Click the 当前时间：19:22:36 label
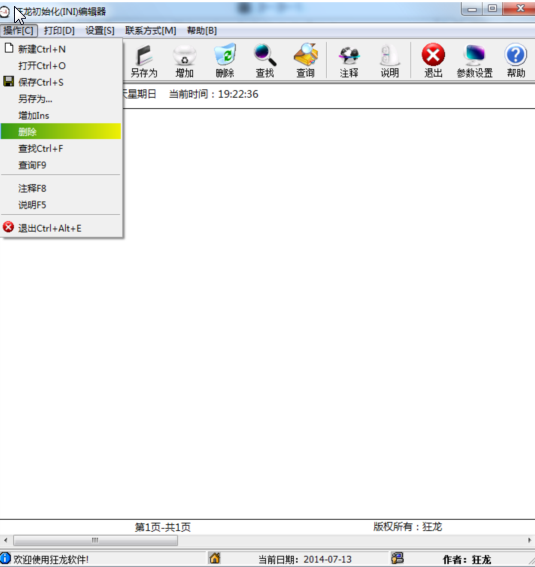 point(214,94)
